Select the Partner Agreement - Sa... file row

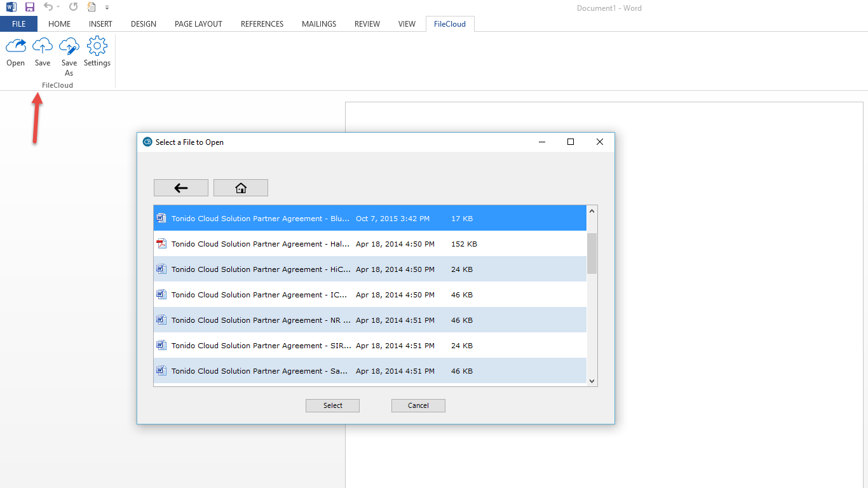[370, 371]
